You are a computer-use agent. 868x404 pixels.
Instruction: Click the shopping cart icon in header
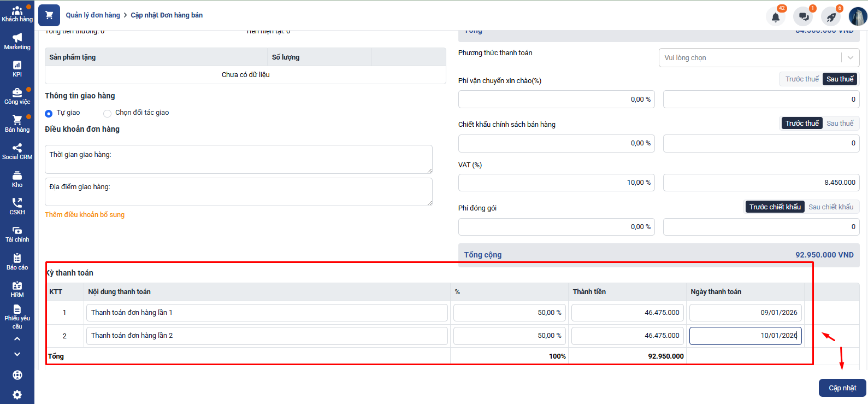pos(49,15)
